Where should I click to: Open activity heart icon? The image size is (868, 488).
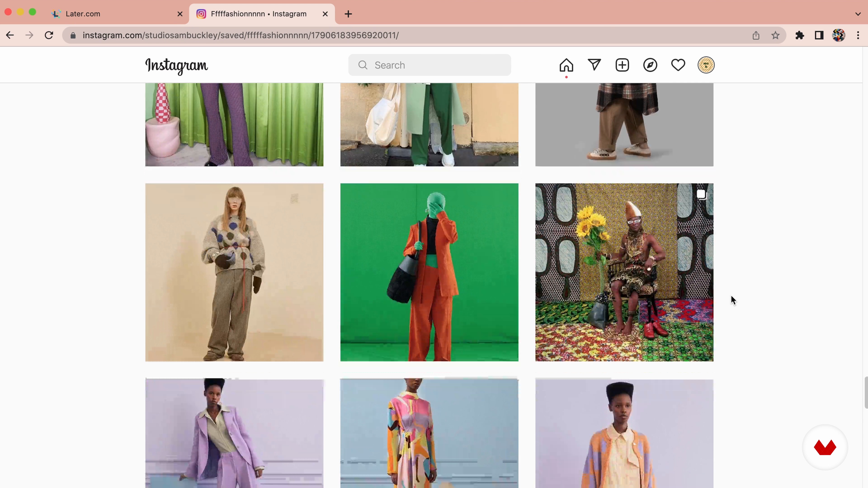pyautogui.click(x=678, y=65)
